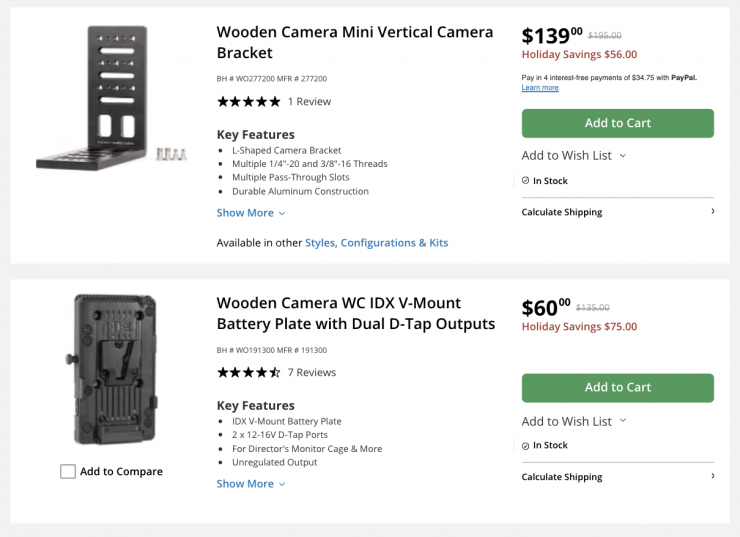740x537 pixels.
Task: Expand Calculate Shipping arrow for battery plate
Action: click(712, 476)
